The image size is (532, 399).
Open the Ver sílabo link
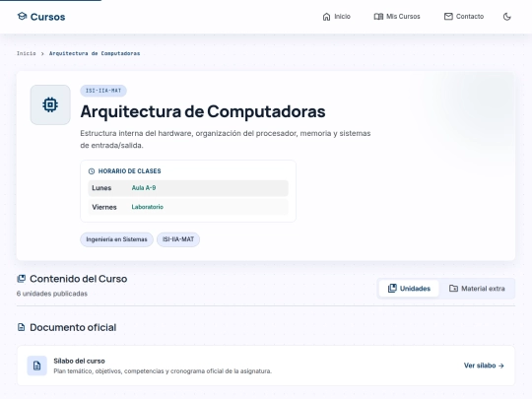tap(484, 366)
